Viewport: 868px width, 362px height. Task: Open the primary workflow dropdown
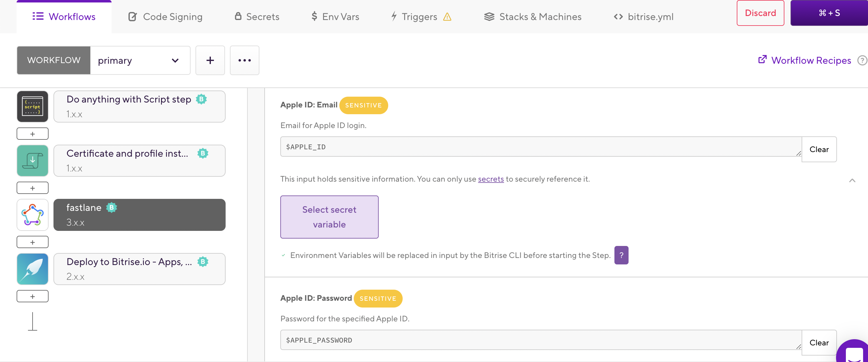(140, 60)
